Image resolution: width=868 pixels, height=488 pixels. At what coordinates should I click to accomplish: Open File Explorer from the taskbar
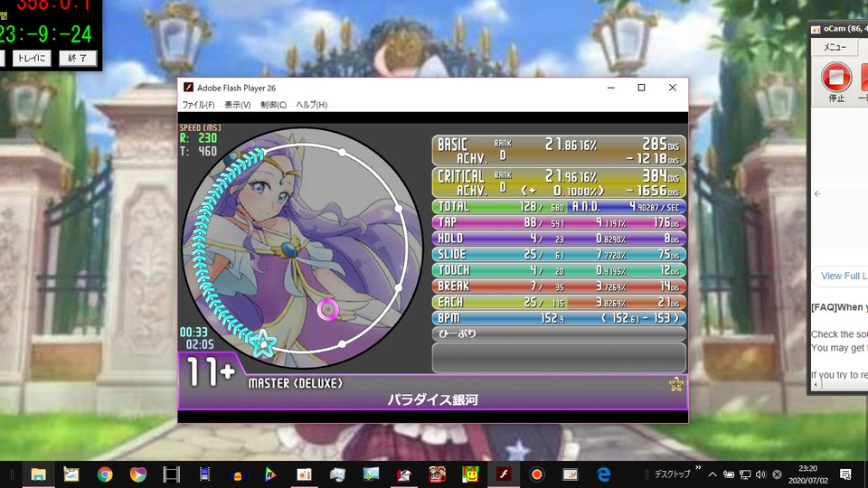pos(38,474)
